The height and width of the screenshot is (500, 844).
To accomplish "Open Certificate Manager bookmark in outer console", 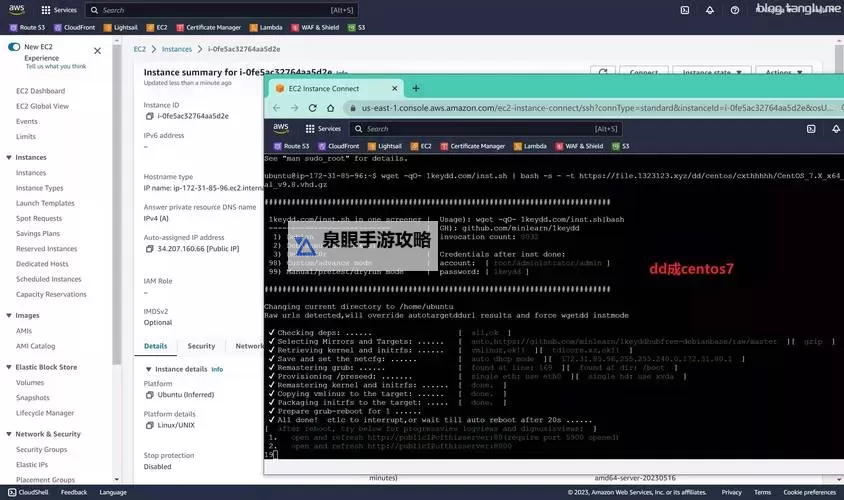I will pos(208,27).
